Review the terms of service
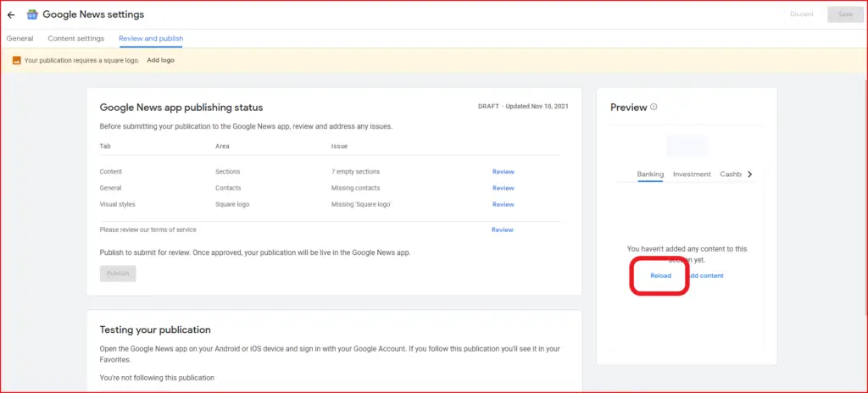Image resolution: width=868 pixels, height=393 pixels. coord(502,230)
